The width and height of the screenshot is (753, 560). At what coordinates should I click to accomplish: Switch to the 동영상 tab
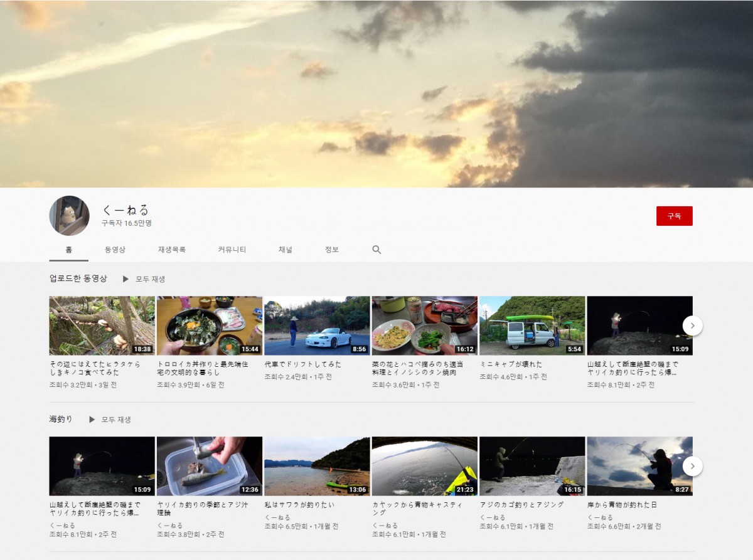pos(115,250)
